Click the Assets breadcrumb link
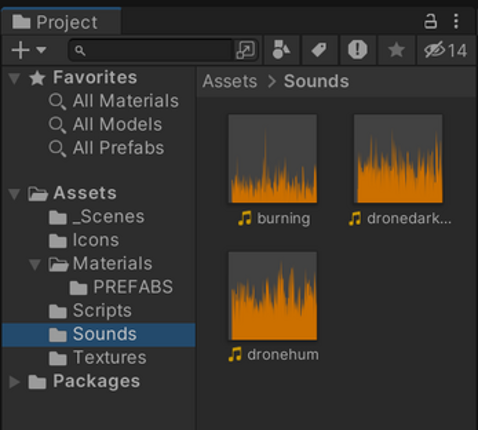The image size is (478, 430). [230, 81]
